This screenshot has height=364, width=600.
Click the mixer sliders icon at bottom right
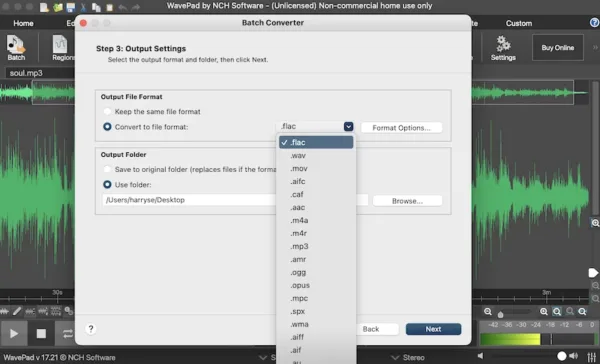pyautogui.click(x=592, y=356)
